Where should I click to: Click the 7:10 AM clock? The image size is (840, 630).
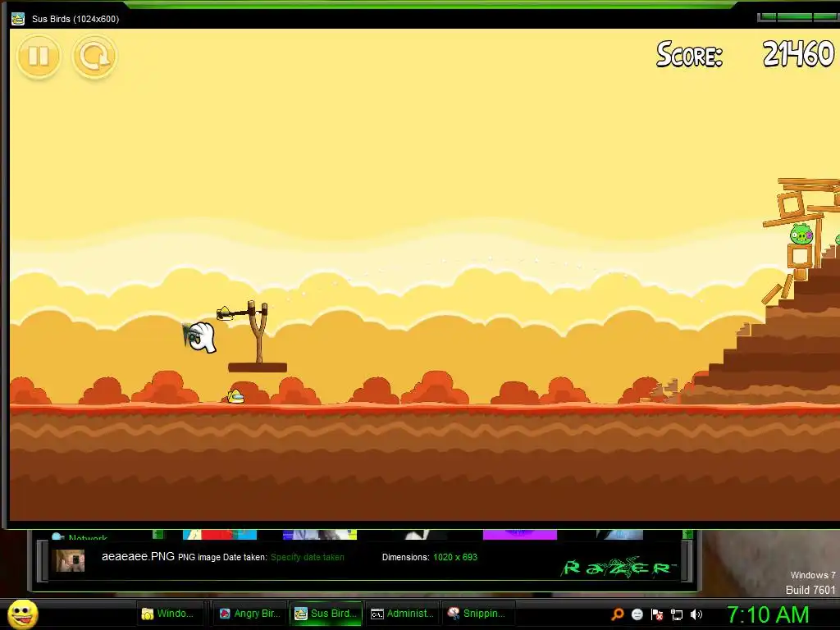coord(768,614)
